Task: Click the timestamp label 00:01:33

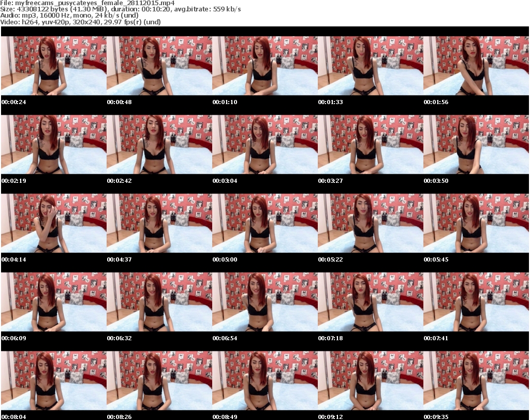Action: click(330, 102)
